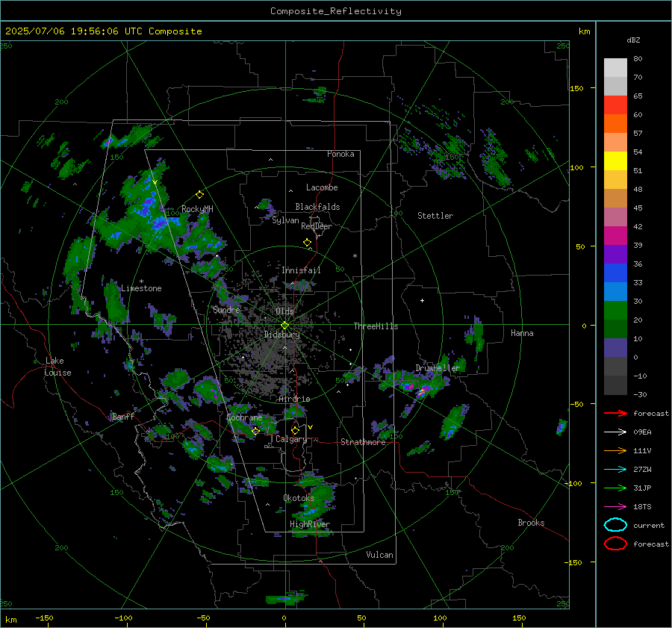Click the yellow diamond marker at radar center
The image size is (672, 628).
(x=285, y=325)
